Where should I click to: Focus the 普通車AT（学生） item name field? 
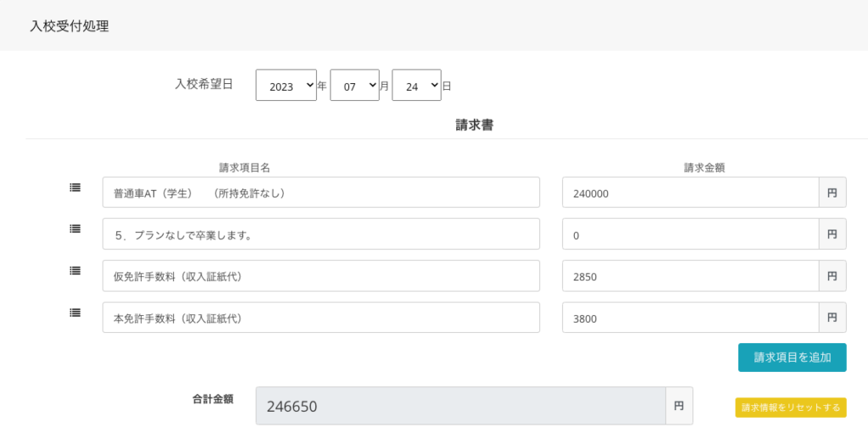pyautogui.click(x=320, y=192)
